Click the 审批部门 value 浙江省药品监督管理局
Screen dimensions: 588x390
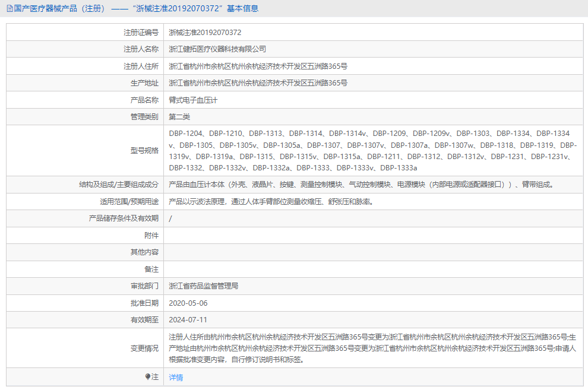[206, 286]
